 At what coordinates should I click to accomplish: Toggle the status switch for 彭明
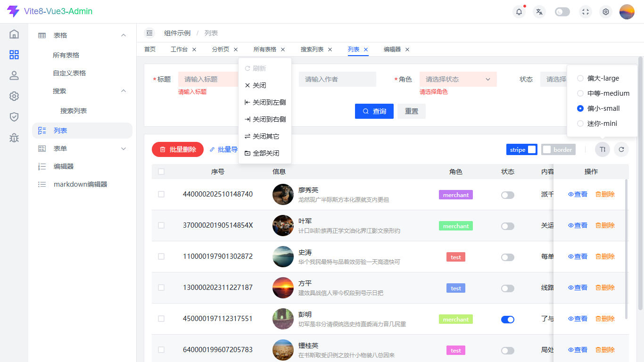pos(508,320)
